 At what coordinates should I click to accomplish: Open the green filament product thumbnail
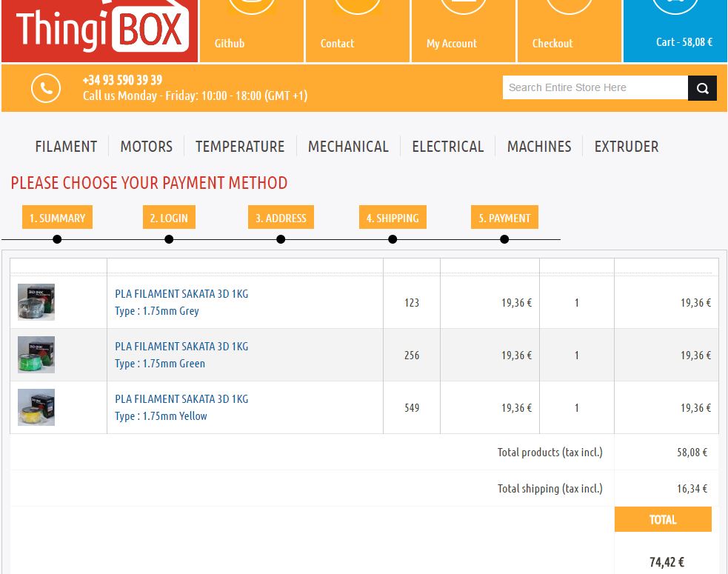36,355
